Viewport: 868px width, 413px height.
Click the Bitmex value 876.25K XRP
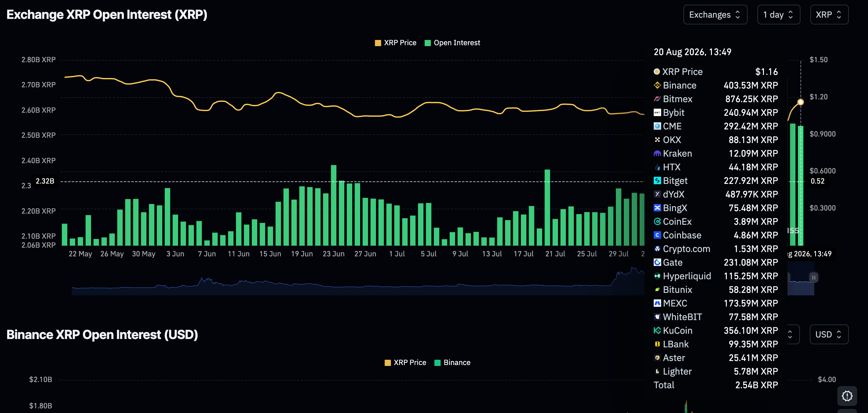[x=752, y=99]
